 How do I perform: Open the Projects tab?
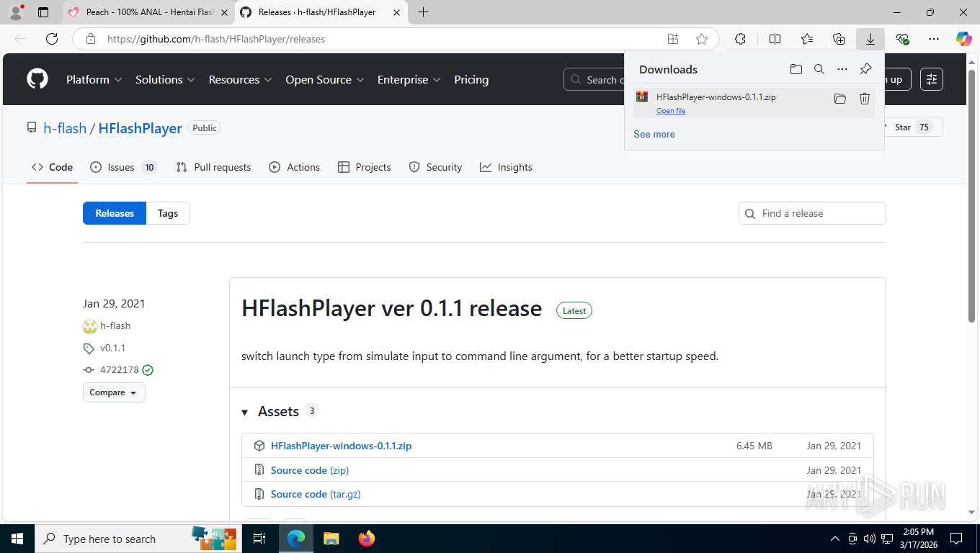[364, 167]
